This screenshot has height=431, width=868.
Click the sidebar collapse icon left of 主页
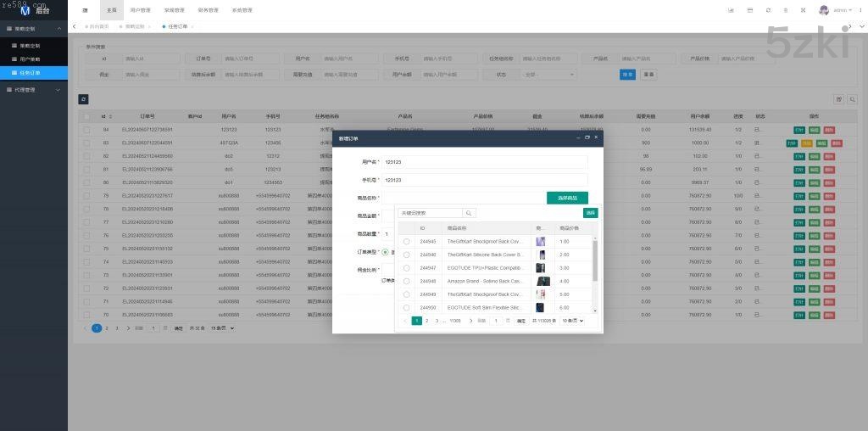(85, 10)
